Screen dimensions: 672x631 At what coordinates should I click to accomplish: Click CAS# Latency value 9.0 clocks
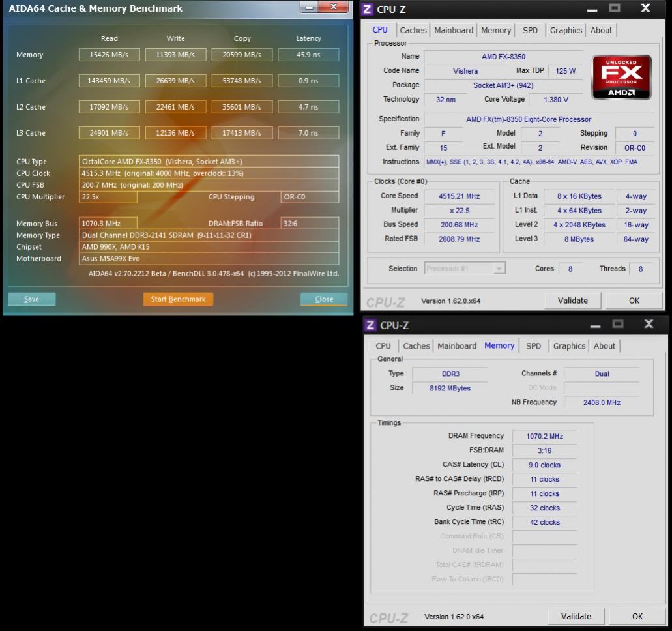[545, 465]
